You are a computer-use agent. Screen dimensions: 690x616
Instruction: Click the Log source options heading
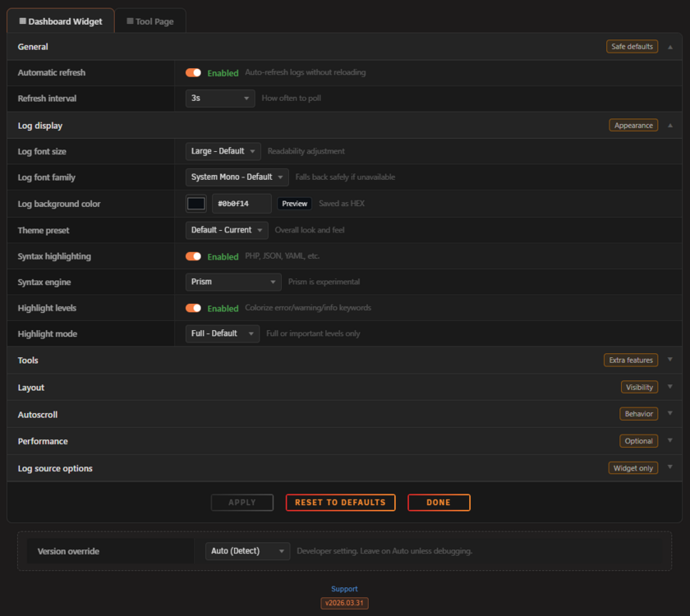(x=55, y=469)
